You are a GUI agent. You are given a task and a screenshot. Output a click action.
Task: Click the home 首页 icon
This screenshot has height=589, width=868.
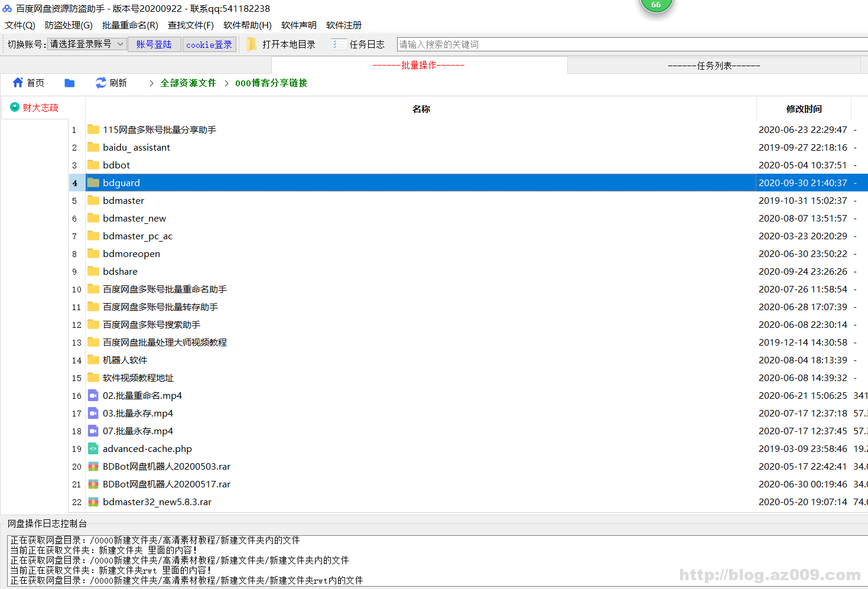pos(18,83)
